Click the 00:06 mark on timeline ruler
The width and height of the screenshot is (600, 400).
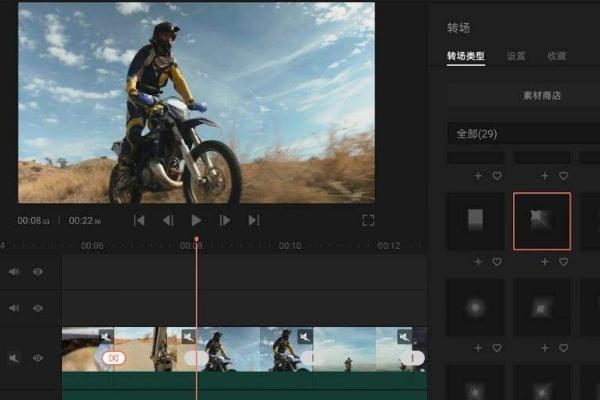click(x=92, y=245)
